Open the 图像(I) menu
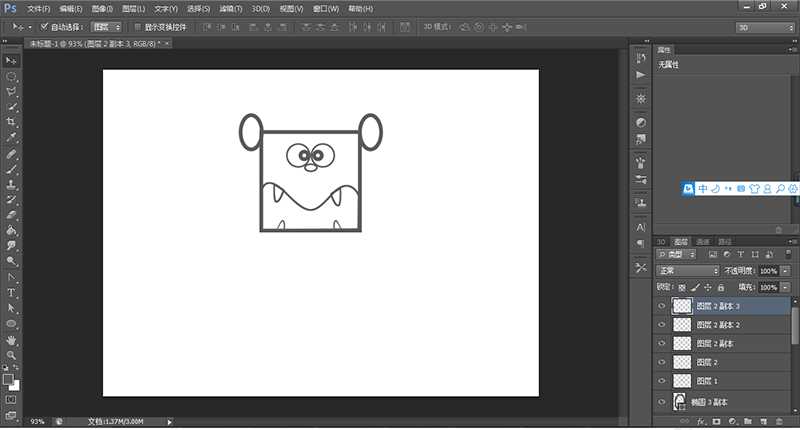Viewport: 800px width, 430px height. [101, 9]
